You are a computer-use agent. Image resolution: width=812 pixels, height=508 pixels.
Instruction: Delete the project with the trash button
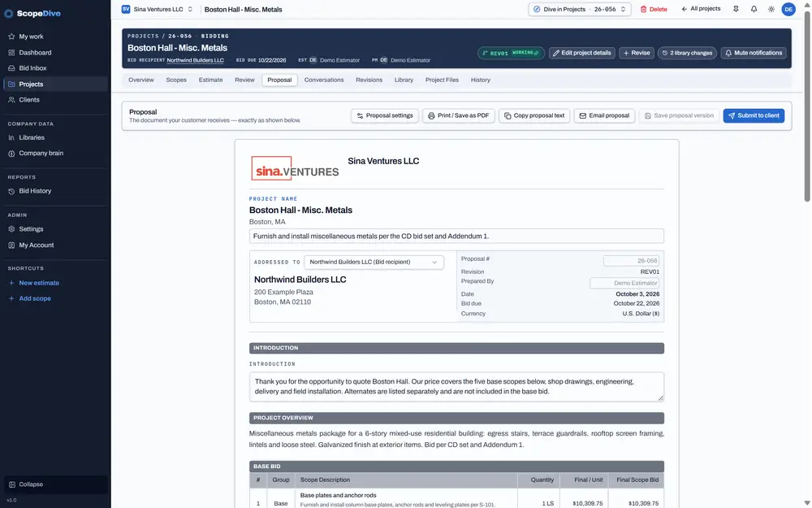click(x=654, y=9)
